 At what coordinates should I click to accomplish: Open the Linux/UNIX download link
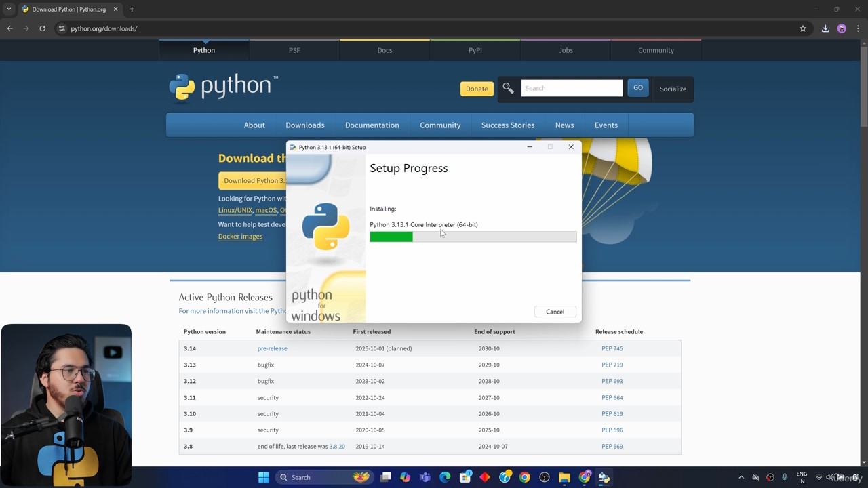click(235, 210)
